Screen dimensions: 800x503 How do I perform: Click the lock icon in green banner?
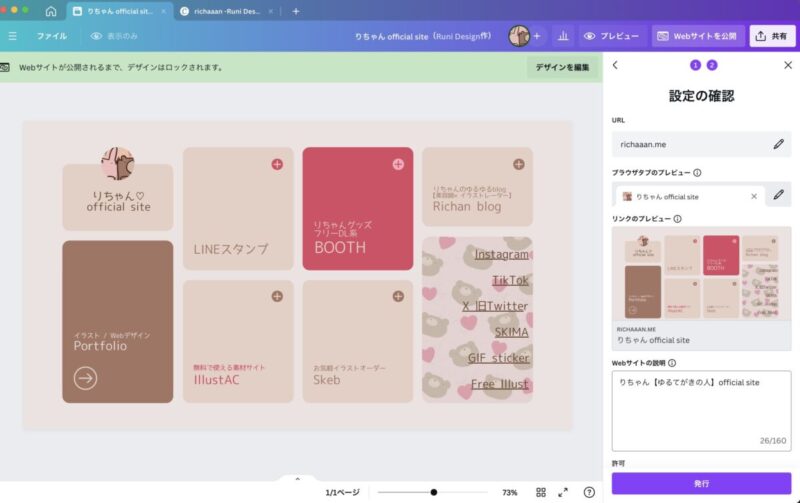[5, 67]
